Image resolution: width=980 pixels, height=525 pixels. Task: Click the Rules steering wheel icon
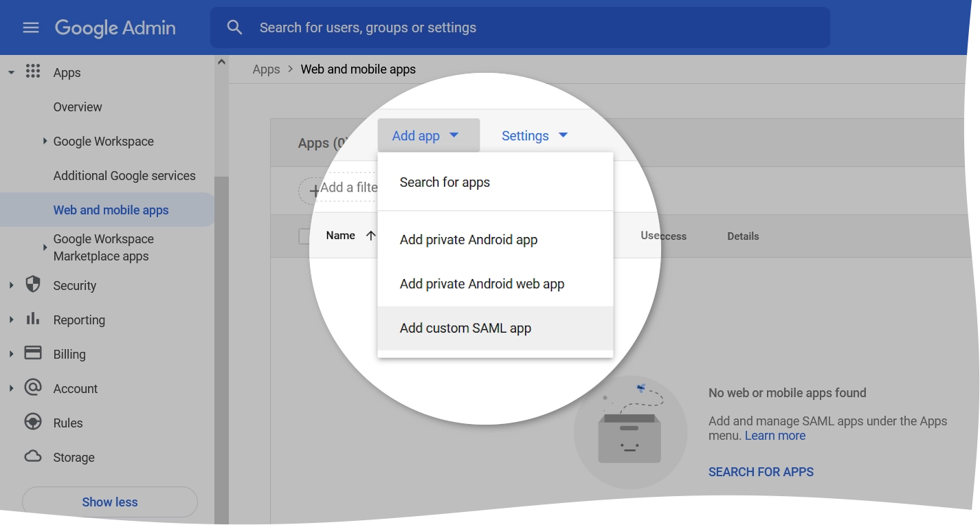[33, 422]
